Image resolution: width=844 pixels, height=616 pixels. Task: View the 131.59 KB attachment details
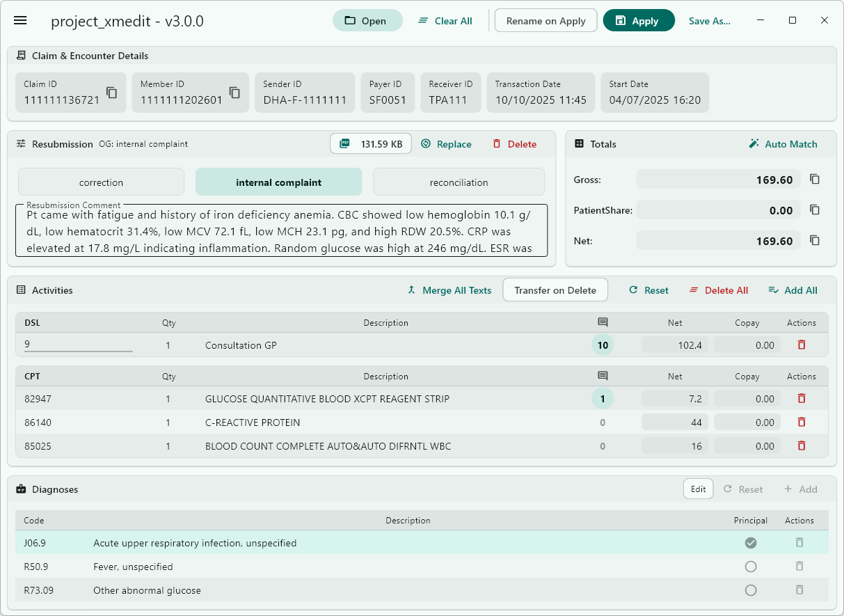point(371,143)
